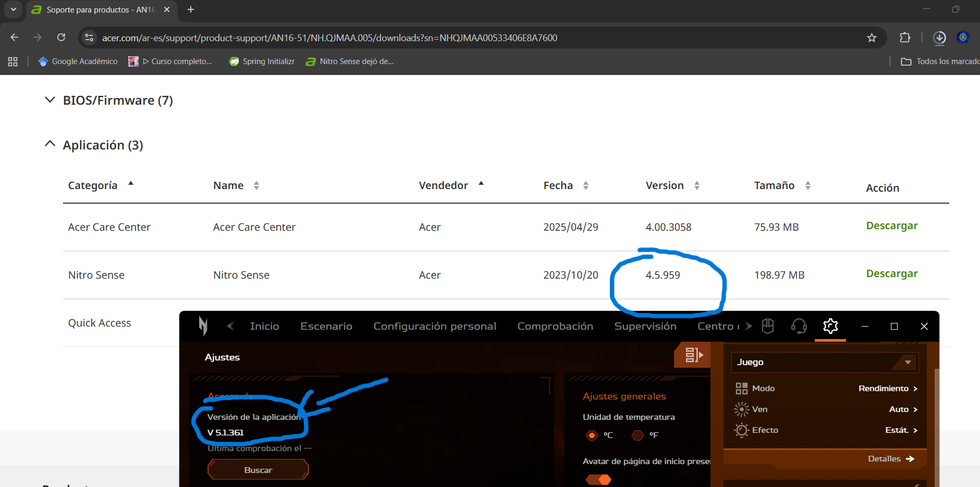Click the Modo grid icon in the side panel
This screenshot has height=487, width=980.
(741, 389)
